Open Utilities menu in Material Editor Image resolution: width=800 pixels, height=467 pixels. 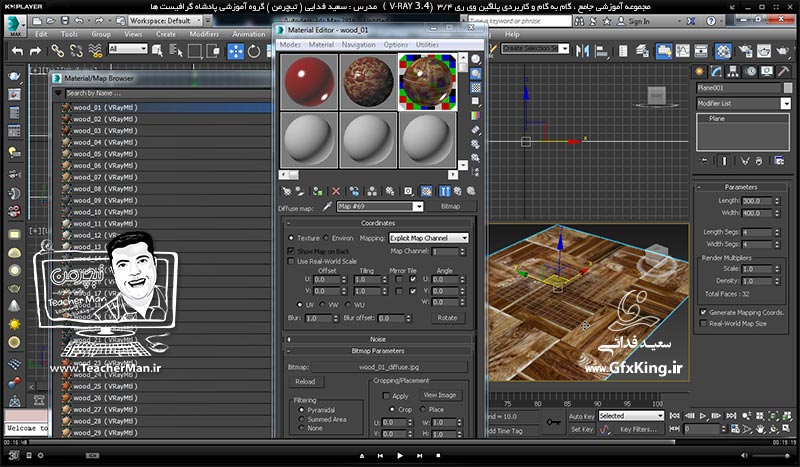point(427,45)
